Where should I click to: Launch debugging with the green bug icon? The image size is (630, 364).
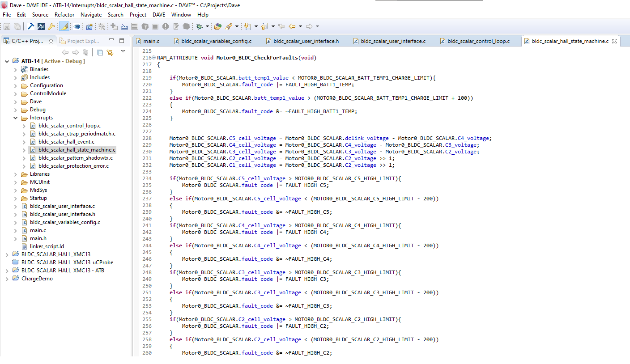(199, 27)
